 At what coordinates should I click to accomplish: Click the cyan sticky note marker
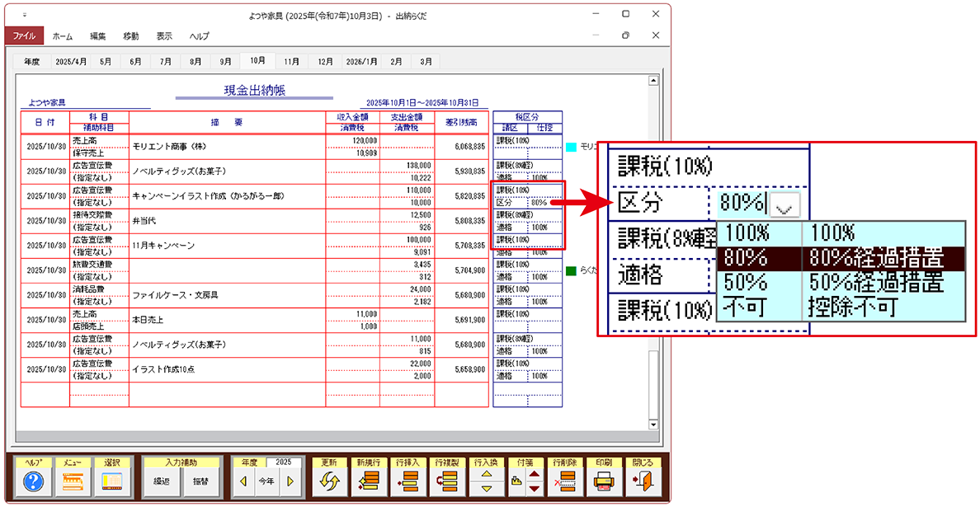tap(571, 147)
